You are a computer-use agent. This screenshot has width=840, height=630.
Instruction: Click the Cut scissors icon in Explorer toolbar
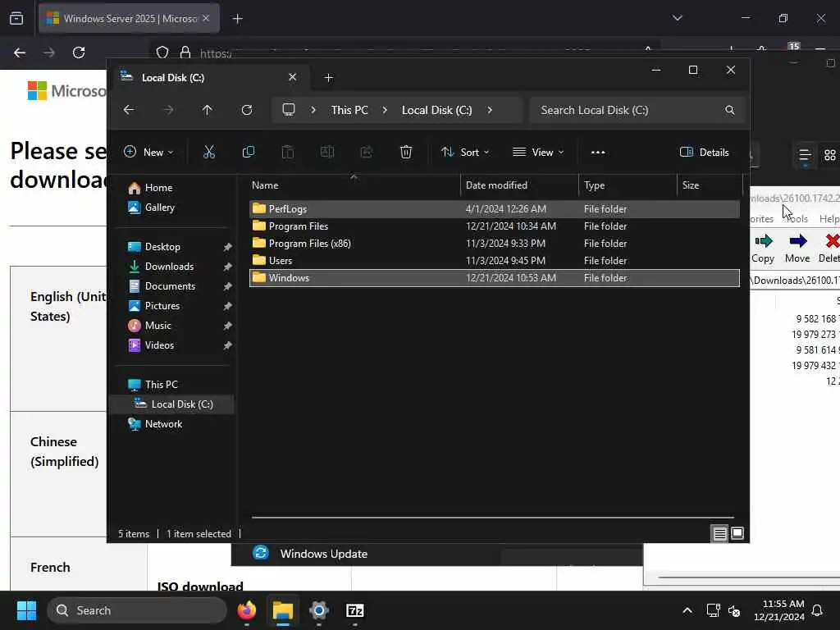(x=209, y=152)
